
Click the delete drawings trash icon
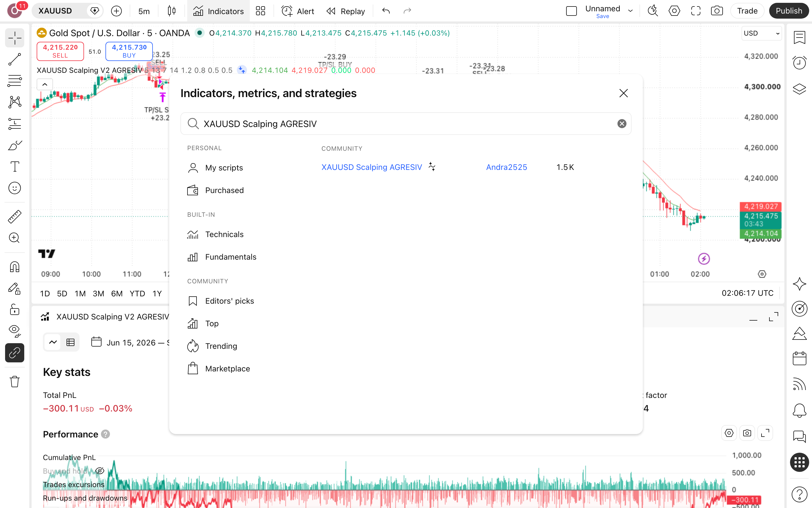(x=14, y=382)
